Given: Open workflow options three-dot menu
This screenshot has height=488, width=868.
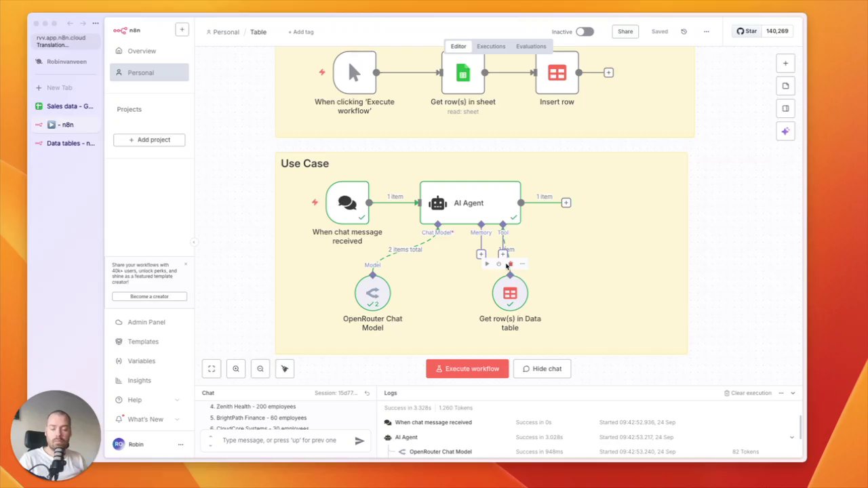Looking at the screenshot, I should pos(706,31).
